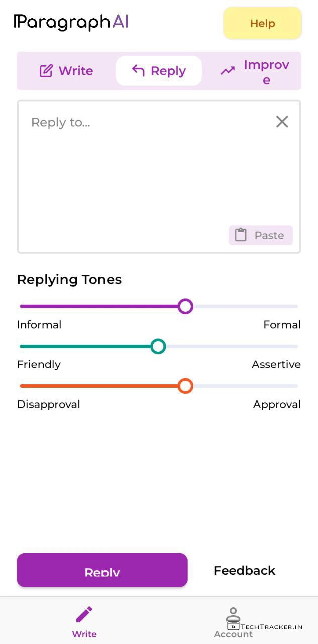Open the Feedback link
Image resolution: width=318 pixels, height=644 pixels.
[244, 570]
